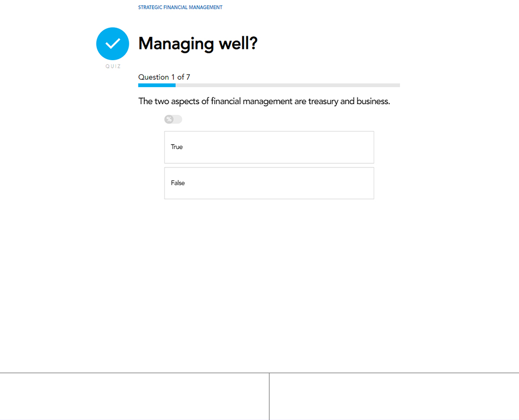Click the word 'Managing' in the heading
This screenshot has width=519, height=420.
tap(176, 44)
